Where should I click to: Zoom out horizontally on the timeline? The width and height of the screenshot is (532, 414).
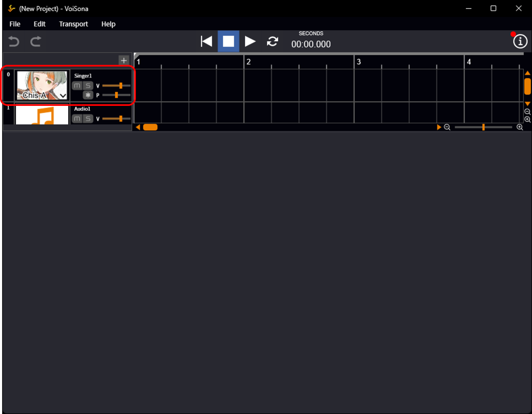(447, 127)
